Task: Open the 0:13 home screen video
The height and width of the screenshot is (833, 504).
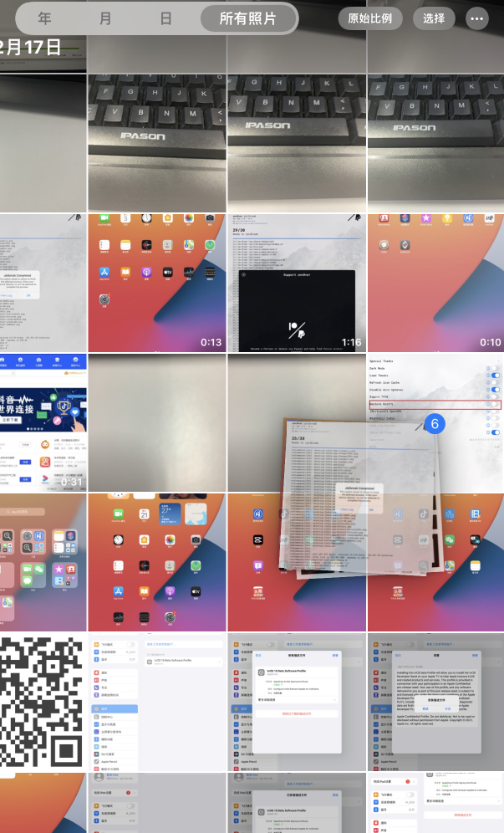Action: pos(156,282)
